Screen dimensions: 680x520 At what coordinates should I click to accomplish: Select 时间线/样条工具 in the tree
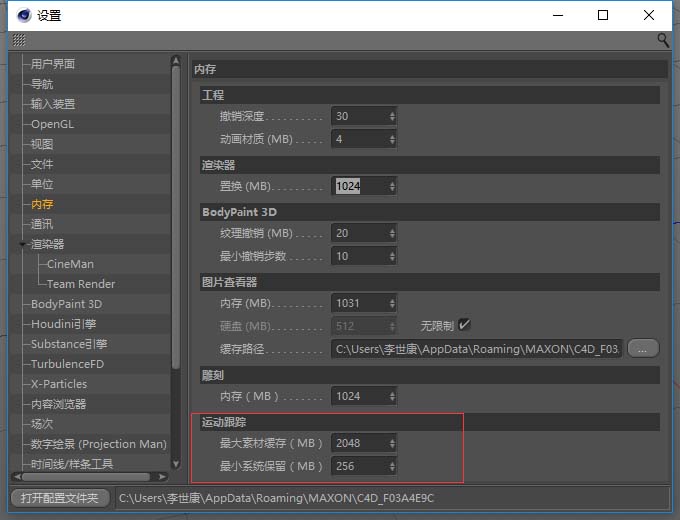[72, 464]
